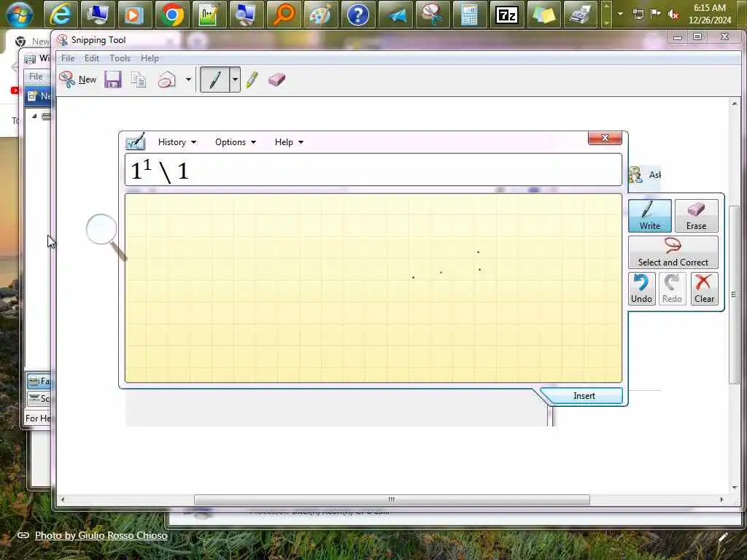Click the scroll right arrow at bottom
The width and height of the screenshot is (747, 560).
point(721,499)
